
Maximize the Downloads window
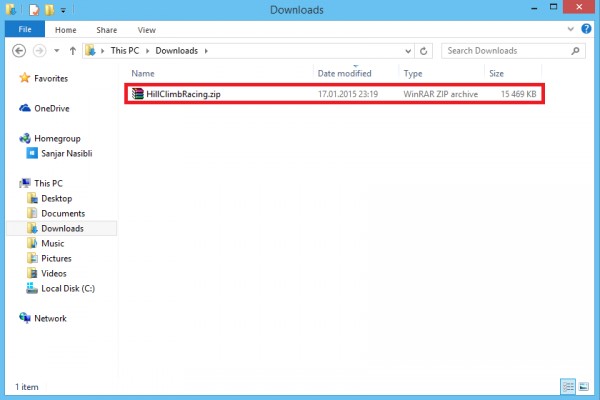(x=553, y=7)
